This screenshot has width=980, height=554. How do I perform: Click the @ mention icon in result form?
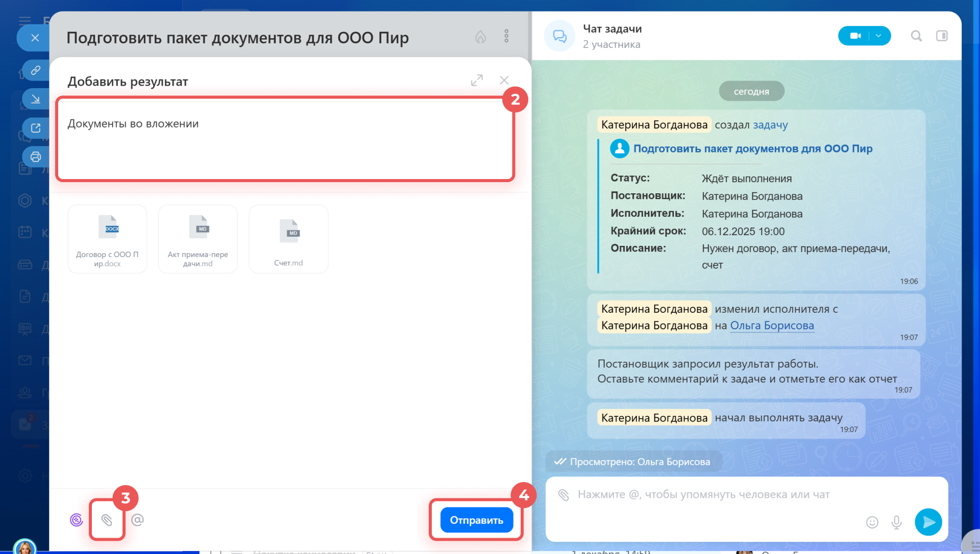(137, 520)
